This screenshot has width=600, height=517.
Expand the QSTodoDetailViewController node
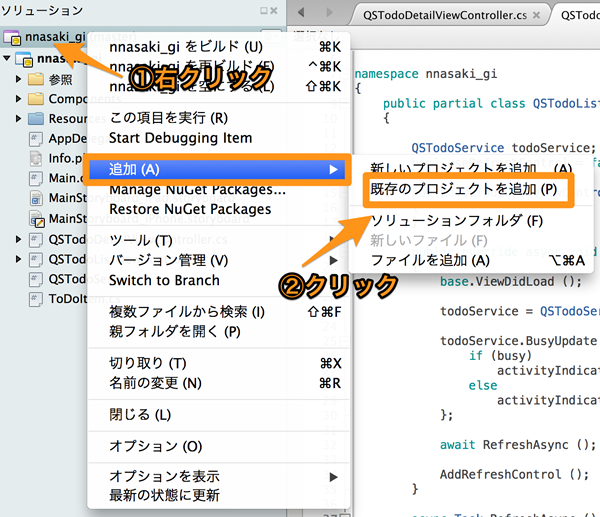18,240
